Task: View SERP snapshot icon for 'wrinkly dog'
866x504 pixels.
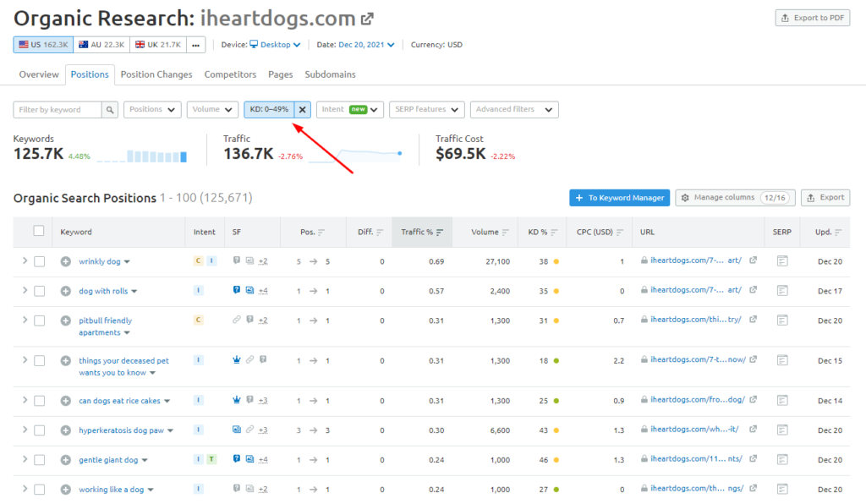Action: tap(782, 261)
